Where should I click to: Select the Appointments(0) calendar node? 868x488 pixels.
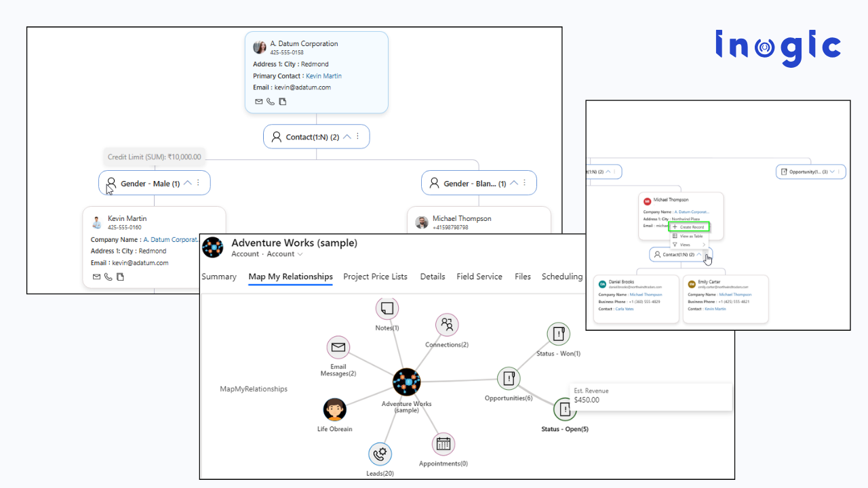tap(443, 444)
